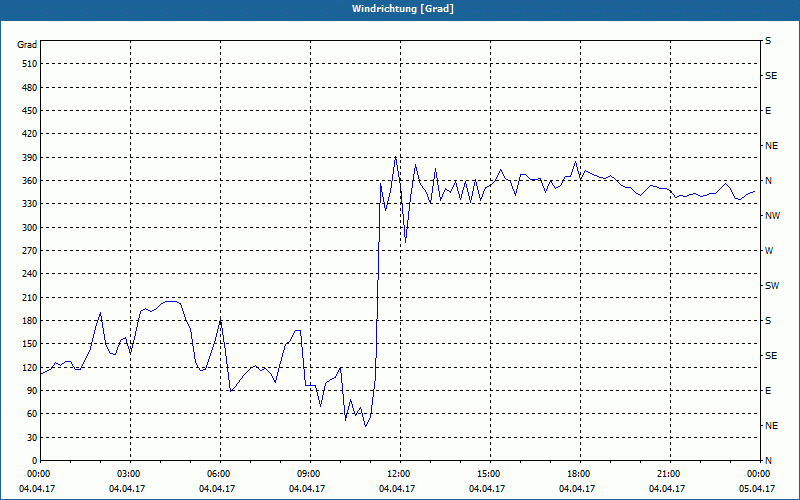Click the N compass label beside the 0 line
This screenshot has height=500, width=800.
(768, 461)
